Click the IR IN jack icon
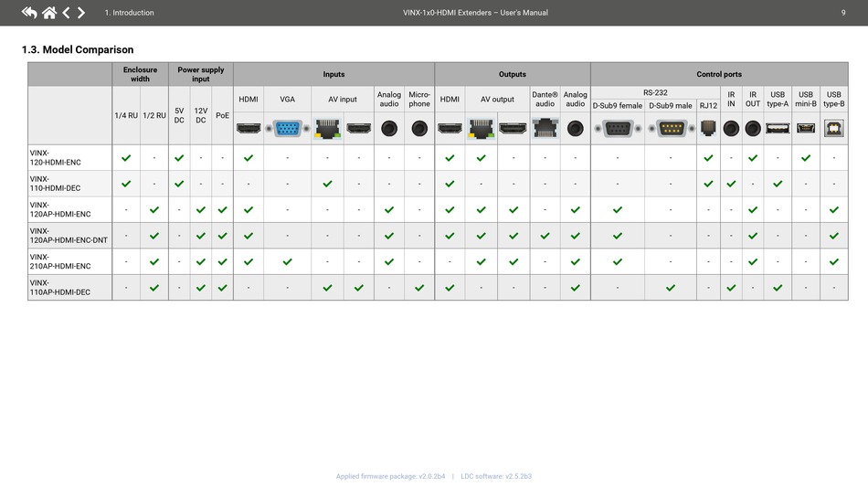Viewport: 868px width, 487px height. point(731,129)
